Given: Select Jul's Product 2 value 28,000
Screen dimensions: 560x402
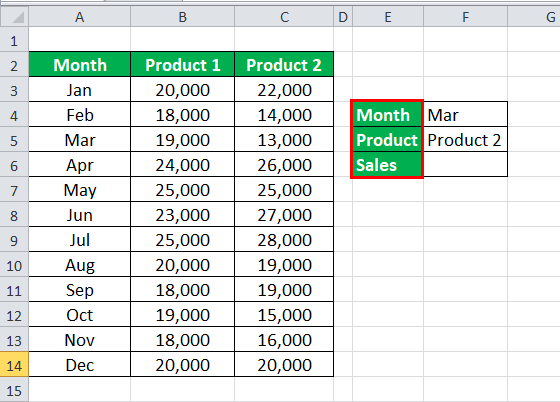Looking at the screenshot, I should tap(284, 239).
